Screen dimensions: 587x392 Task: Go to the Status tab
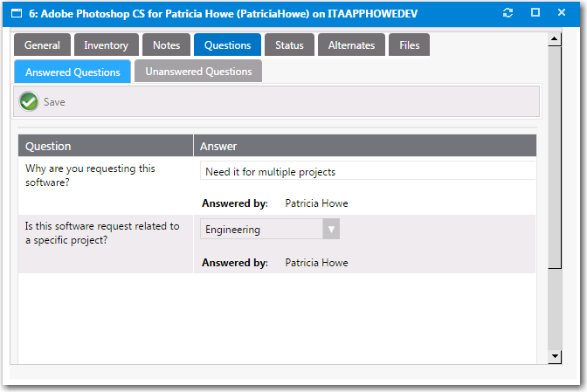[289, 45]
